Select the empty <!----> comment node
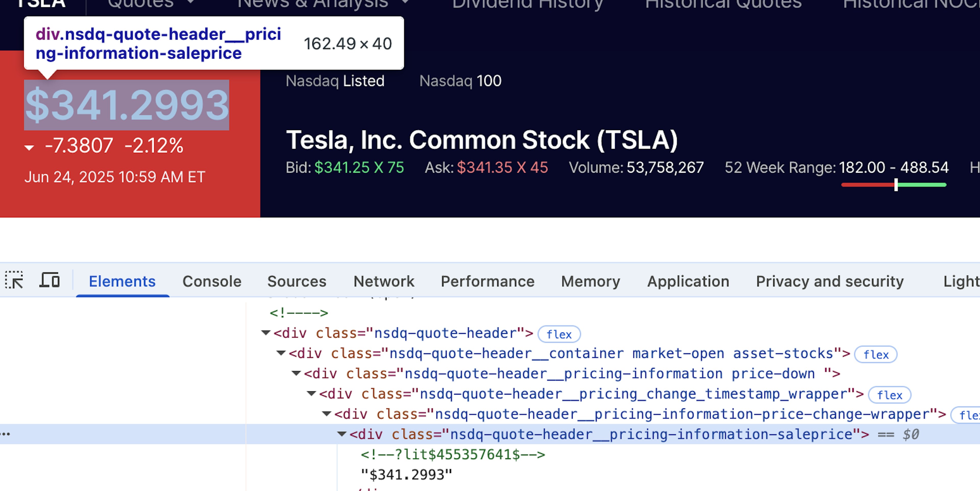The image size is (980, 491). [x=299, y=313]
